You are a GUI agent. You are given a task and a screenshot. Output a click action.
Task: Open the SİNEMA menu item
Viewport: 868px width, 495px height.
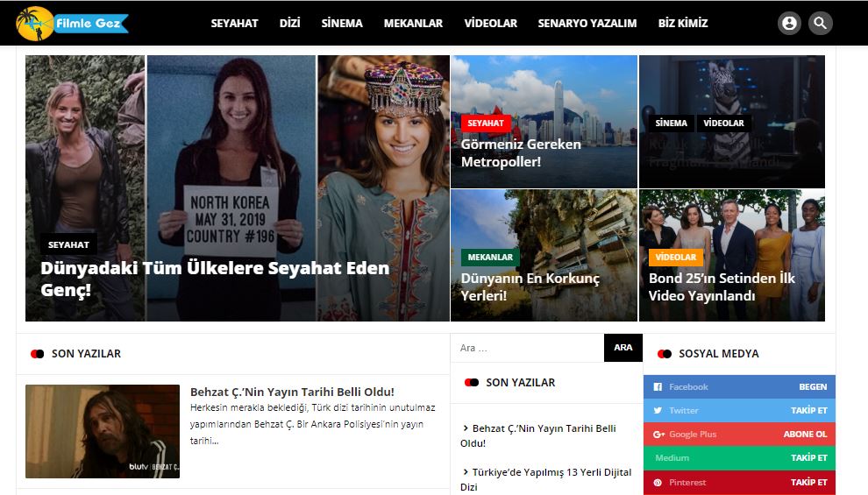pos(342,24)
